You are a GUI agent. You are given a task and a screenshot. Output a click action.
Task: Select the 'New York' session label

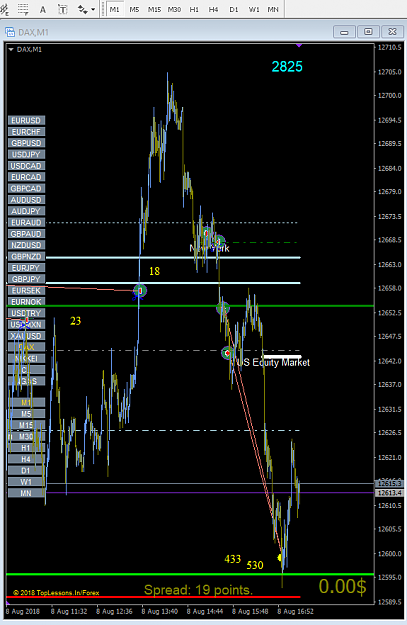tap(209, 248)
